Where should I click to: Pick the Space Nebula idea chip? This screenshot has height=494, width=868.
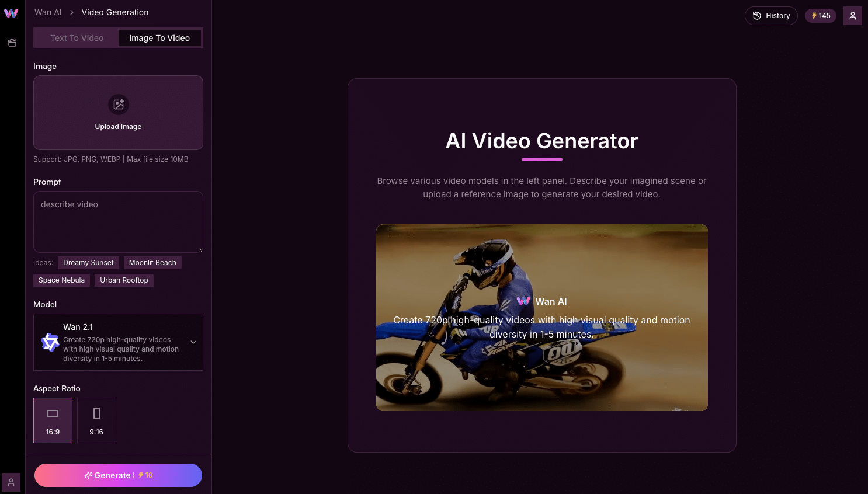click(61, 280)
